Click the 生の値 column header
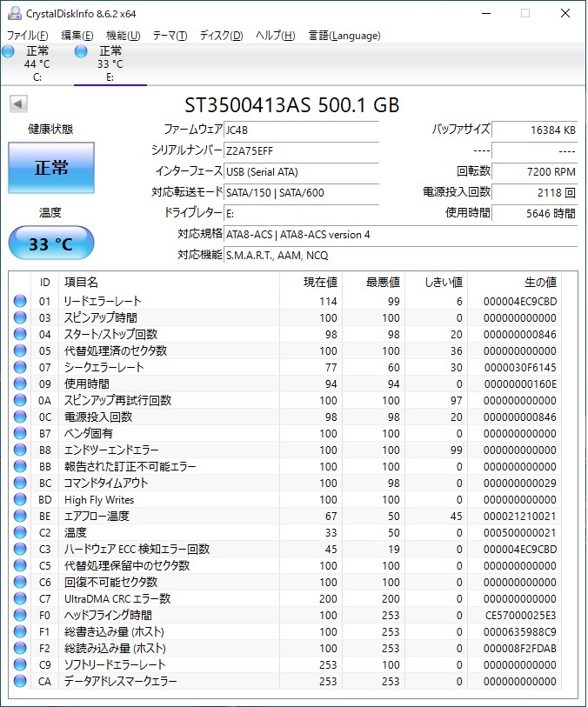 [515, 283]
